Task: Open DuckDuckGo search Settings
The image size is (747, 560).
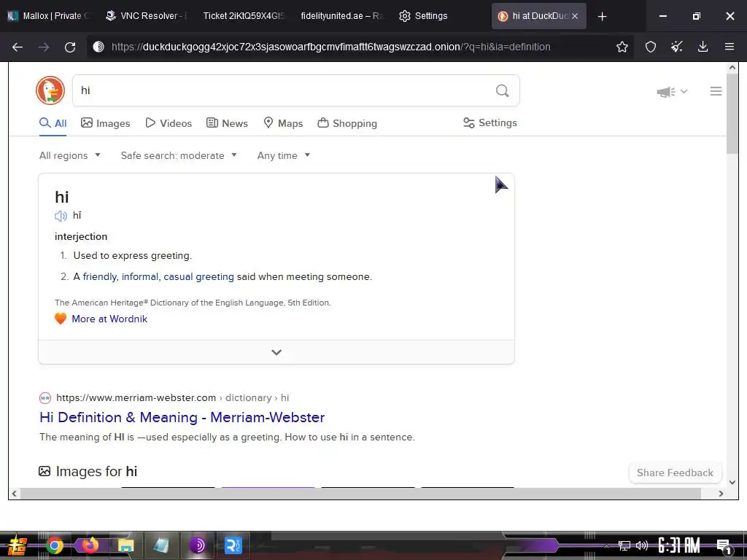Action: click(490, 122)
